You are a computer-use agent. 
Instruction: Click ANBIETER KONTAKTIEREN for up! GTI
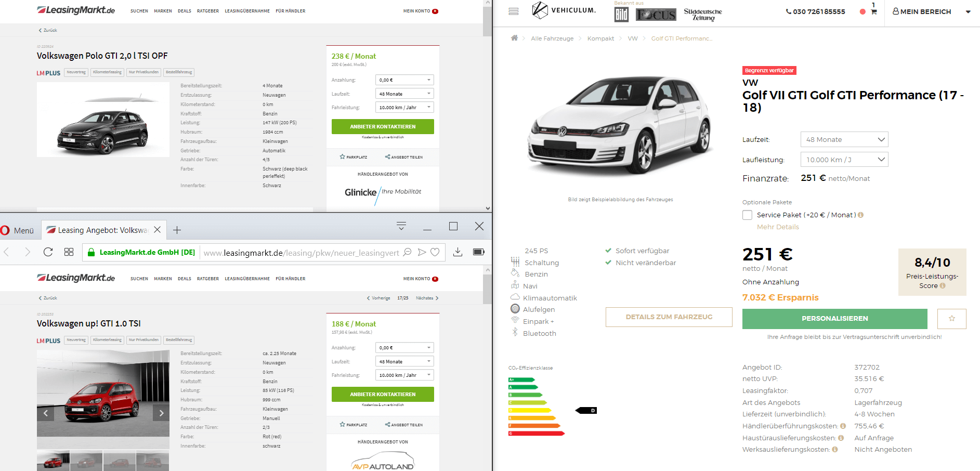[383, 394]
